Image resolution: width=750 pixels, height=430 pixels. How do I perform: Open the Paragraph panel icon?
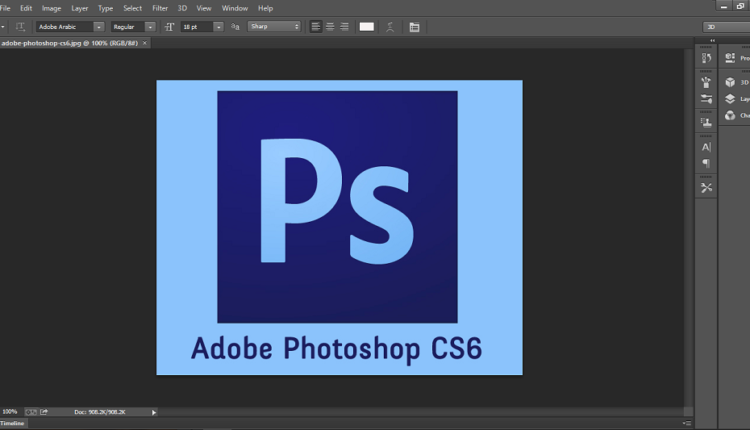coord(706,163)
